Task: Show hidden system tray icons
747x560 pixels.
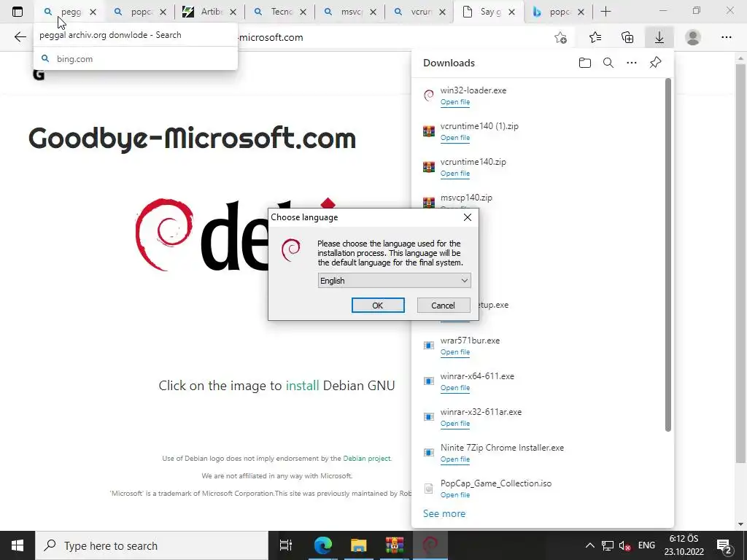Action: pyautogui.click(x=589, y=545)
